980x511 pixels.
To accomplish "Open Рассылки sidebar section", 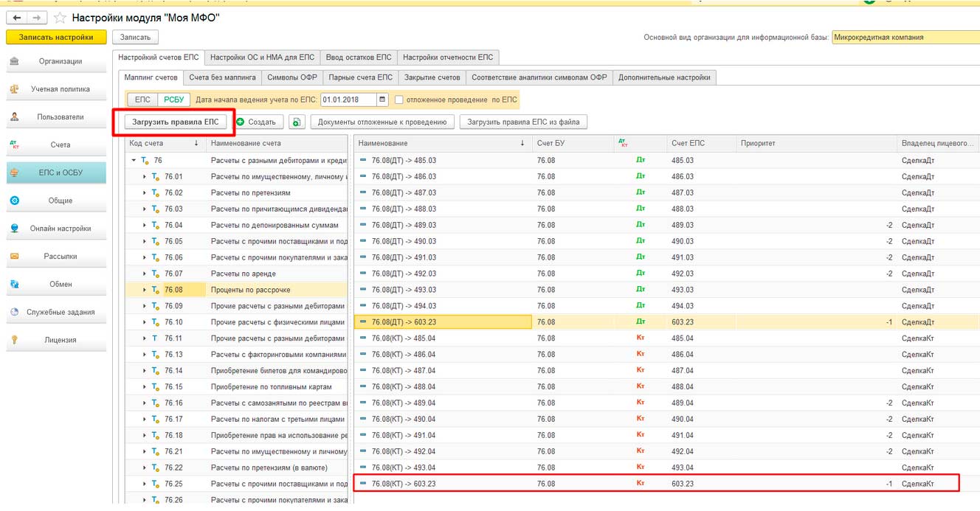I will (x=56, y=257).
